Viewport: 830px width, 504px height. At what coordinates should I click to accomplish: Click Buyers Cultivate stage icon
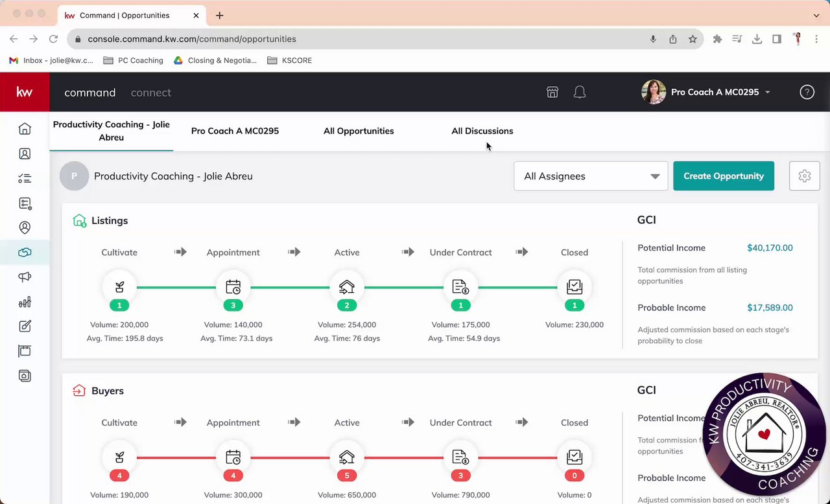[119, 457]
